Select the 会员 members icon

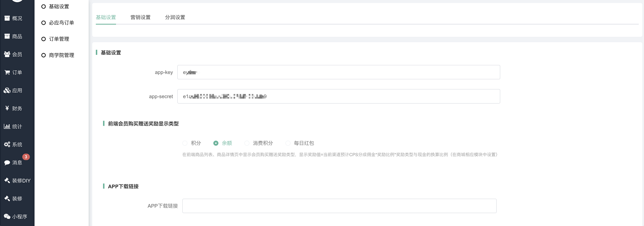7,54
